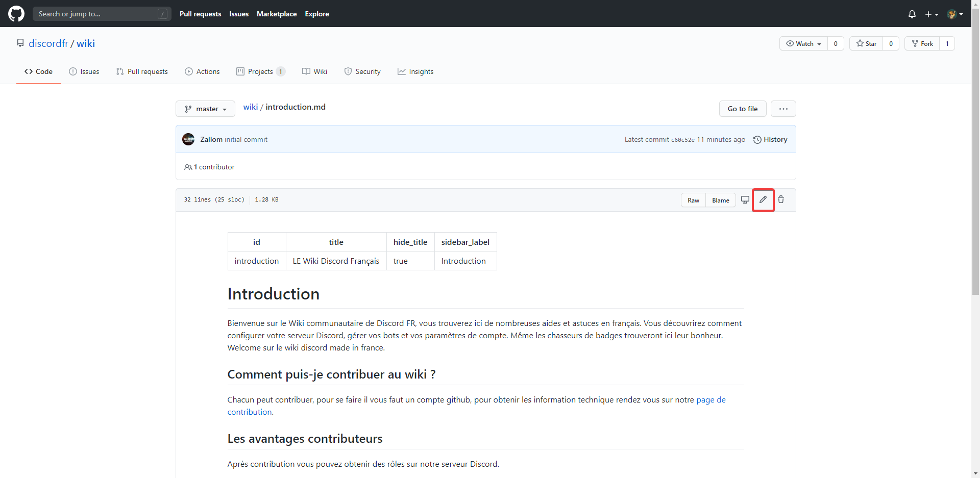Go to Marketplace

coord(277,14)
